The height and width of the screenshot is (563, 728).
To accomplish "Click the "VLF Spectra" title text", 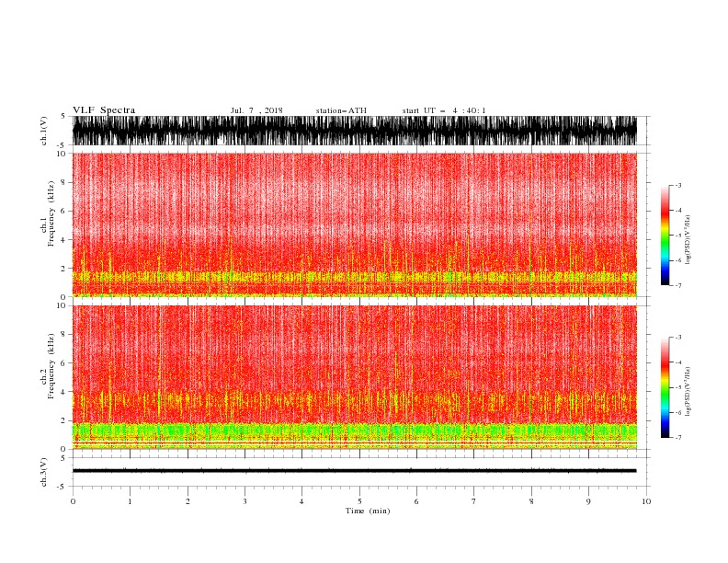I will tap(104, 110).
